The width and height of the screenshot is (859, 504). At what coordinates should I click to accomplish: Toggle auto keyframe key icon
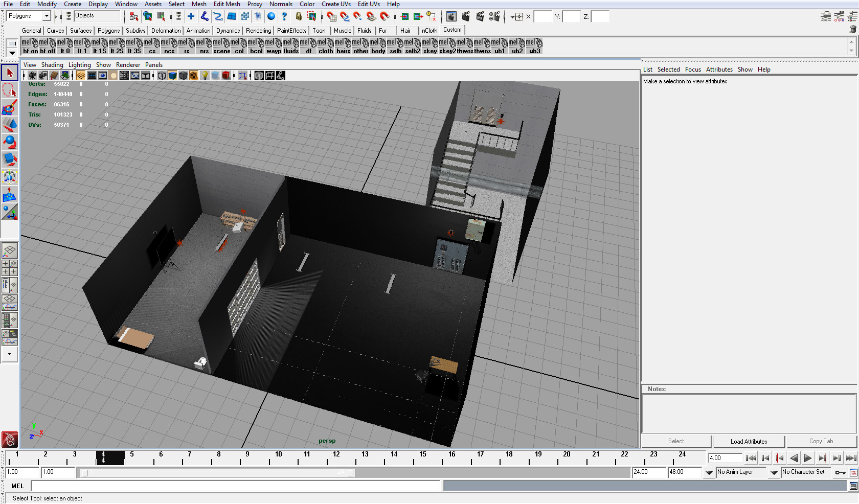click(x=840, y=472)
